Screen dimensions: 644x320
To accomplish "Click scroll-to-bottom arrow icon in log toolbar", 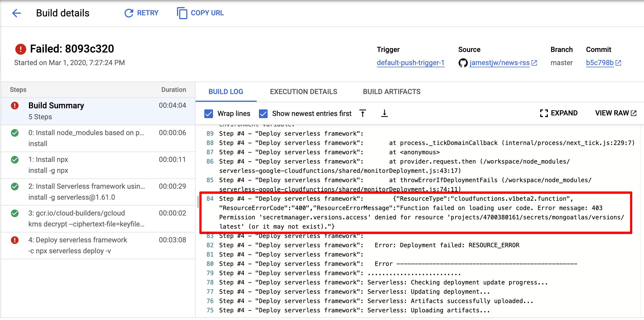I will tap(384, 113).
